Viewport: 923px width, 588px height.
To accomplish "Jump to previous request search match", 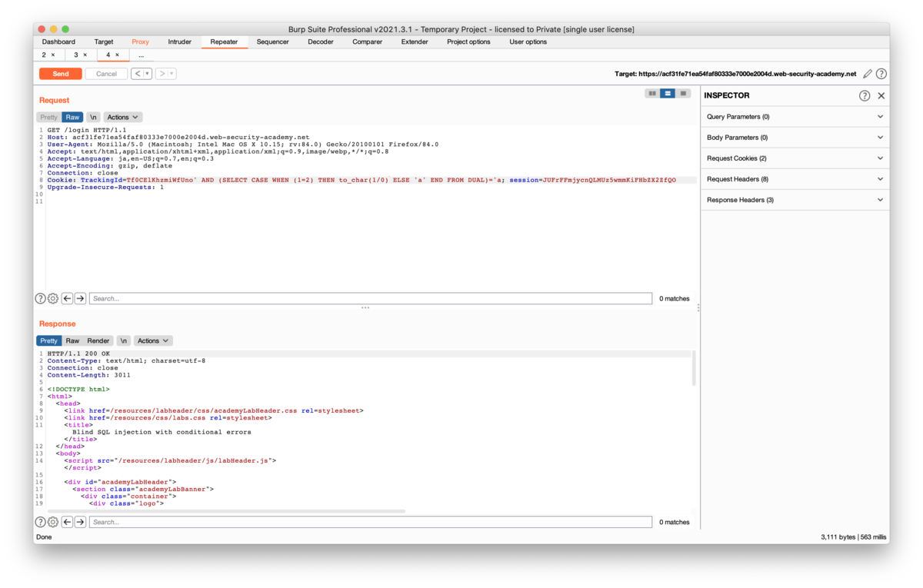I will (x=67, y=298).
